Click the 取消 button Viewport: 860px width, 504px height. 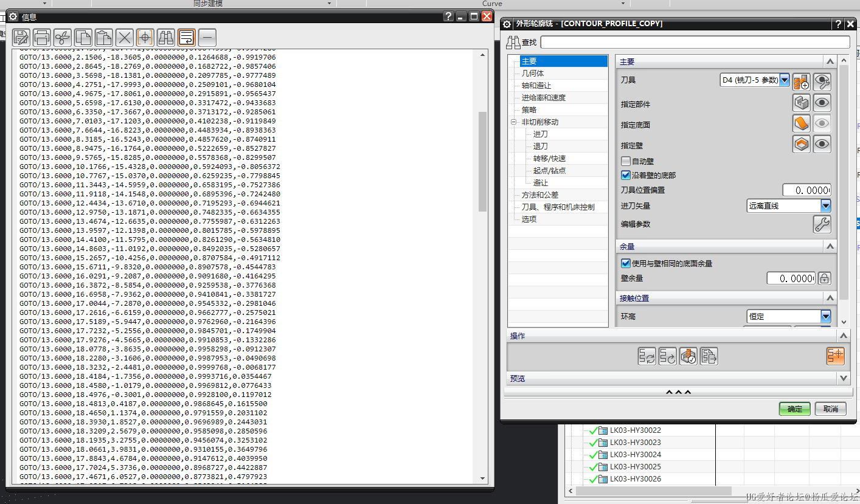[831, 409]
